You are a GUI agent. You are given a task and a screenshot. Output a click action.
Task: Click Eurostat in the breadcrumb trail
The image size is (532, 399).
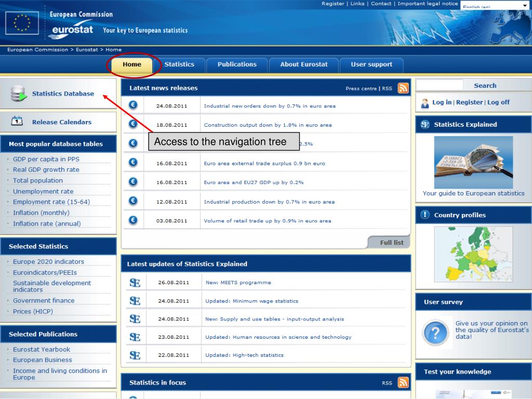[x=87, y=49]
